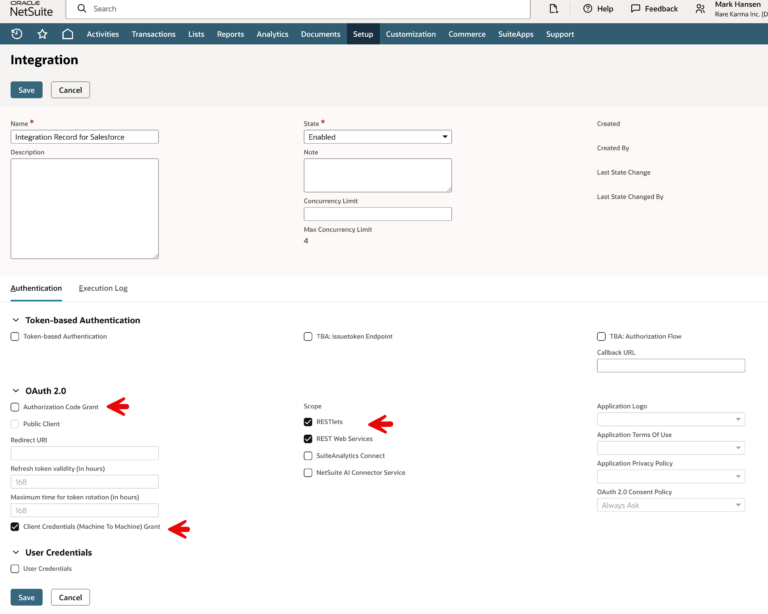Click Maximum time for token rotation field
The height and width of the screenshot is (614, 768).
pyautogui.click(x=84, y=510)
